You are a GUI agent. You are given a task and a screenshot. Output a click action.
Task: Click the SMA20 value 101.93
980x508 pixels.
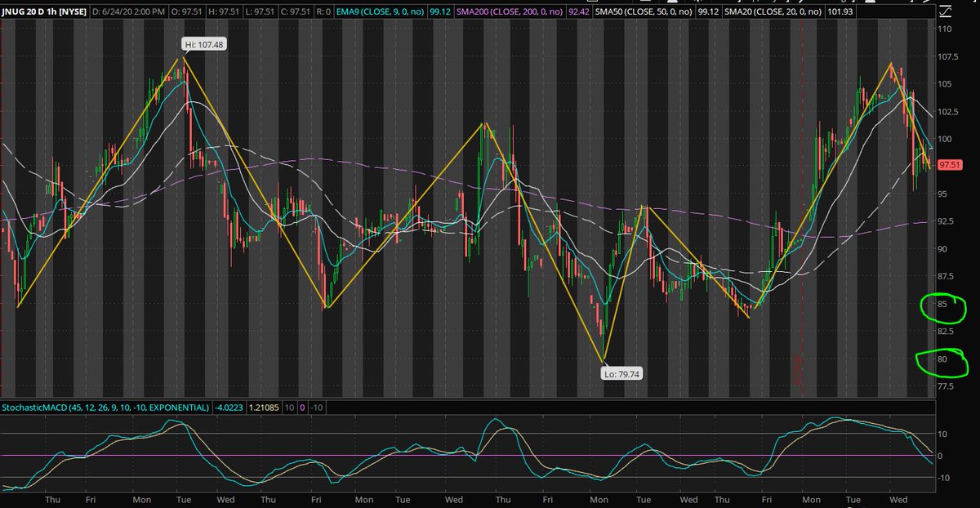[840, 13]
